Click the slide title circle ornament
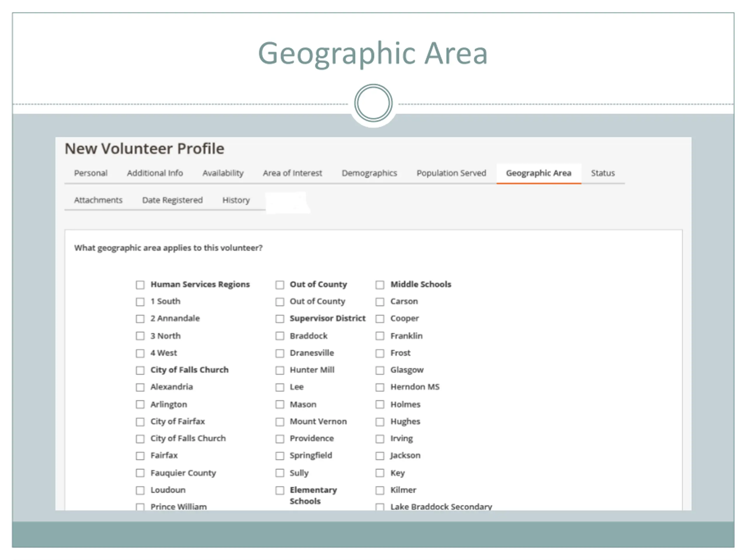 (373, 103)
